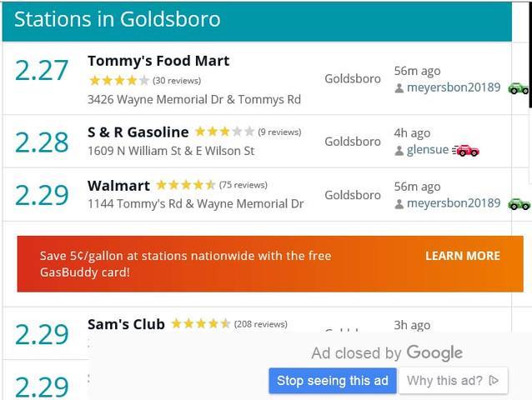Viewport: 532px width, 400px height.
Task: Click Why this ad? button
Action: [x=452, y=381]
